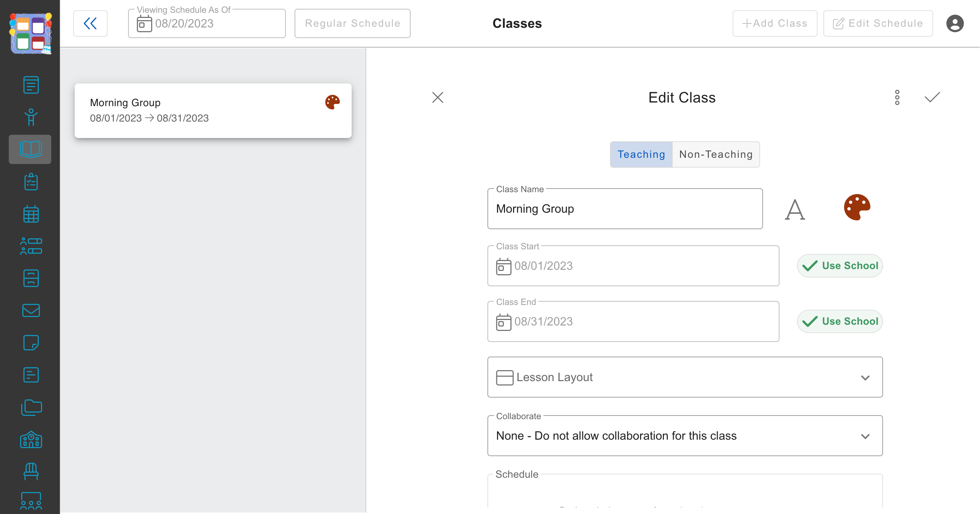Screen dimensions: 980x514
Task: Click the Class End date field
Action: pyautogui.click(x=633, y=321)
